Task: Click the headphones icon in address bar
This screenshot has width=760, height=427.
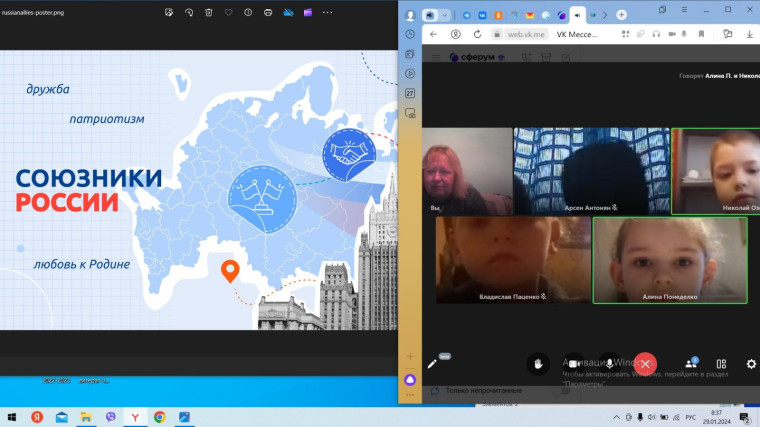Action: 656,34
